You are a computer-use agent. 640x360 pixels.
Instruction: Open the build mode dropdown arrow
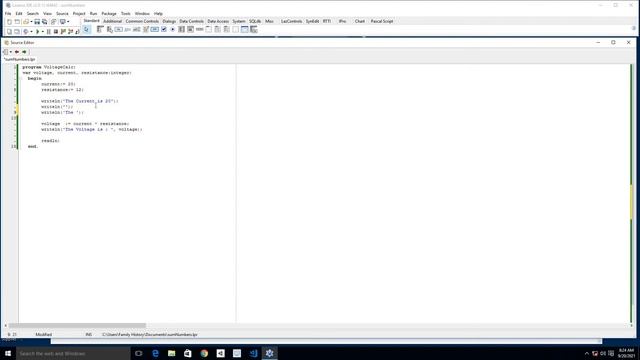pyautogui.click(x=31, y=31)
